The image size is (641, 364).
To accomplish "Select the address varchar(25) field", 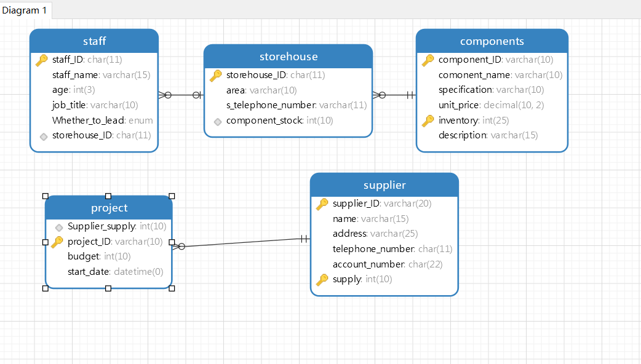I will tap(375, 234).
